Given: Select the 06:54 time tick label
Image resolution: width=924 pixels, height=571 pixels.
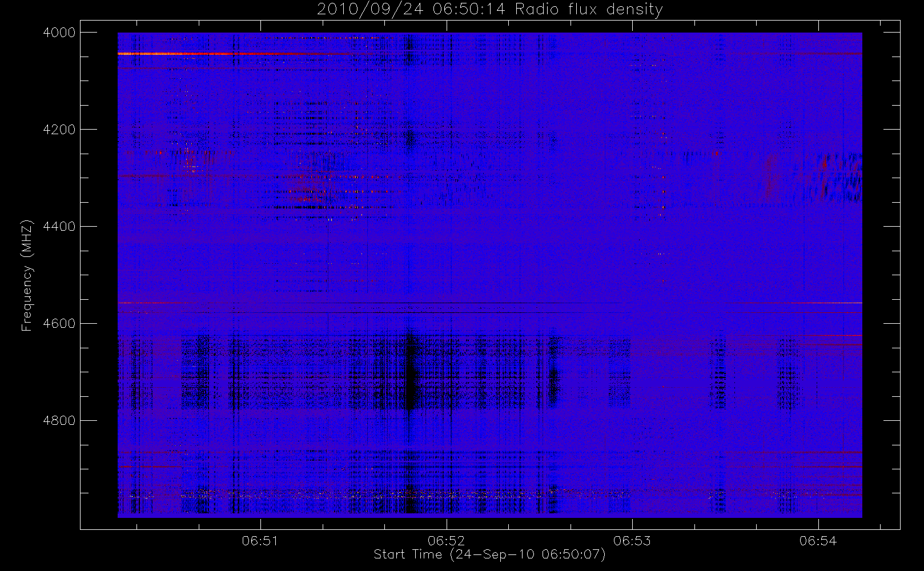Looking at the screenshot, I should (x=818, y=541).
